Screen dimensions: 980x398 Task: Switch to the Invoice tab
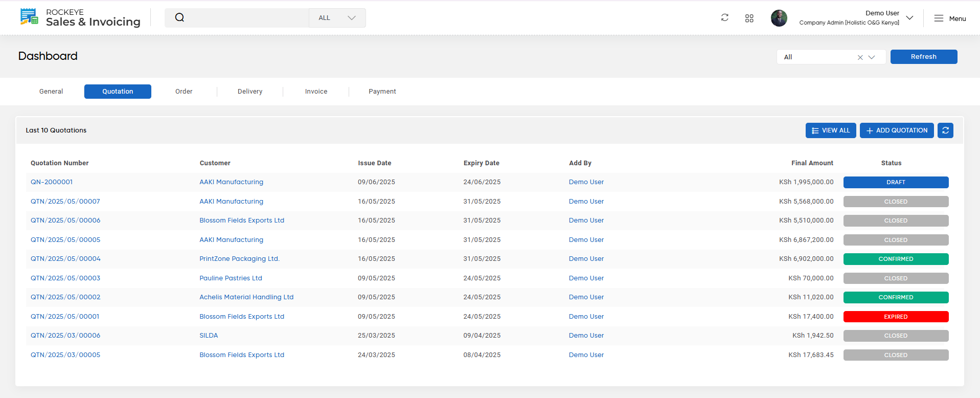point(316,92)
